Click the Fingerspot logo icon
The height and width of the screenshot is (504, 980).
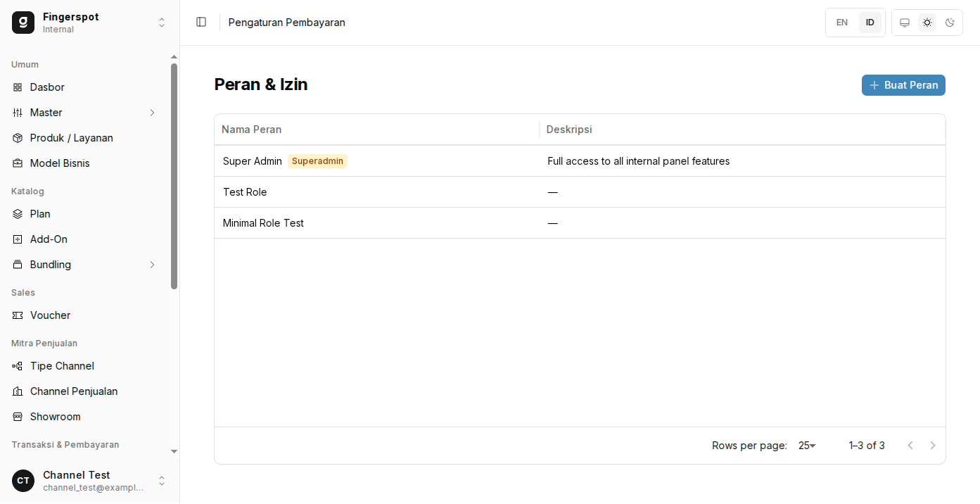click(x=23, y=23)
